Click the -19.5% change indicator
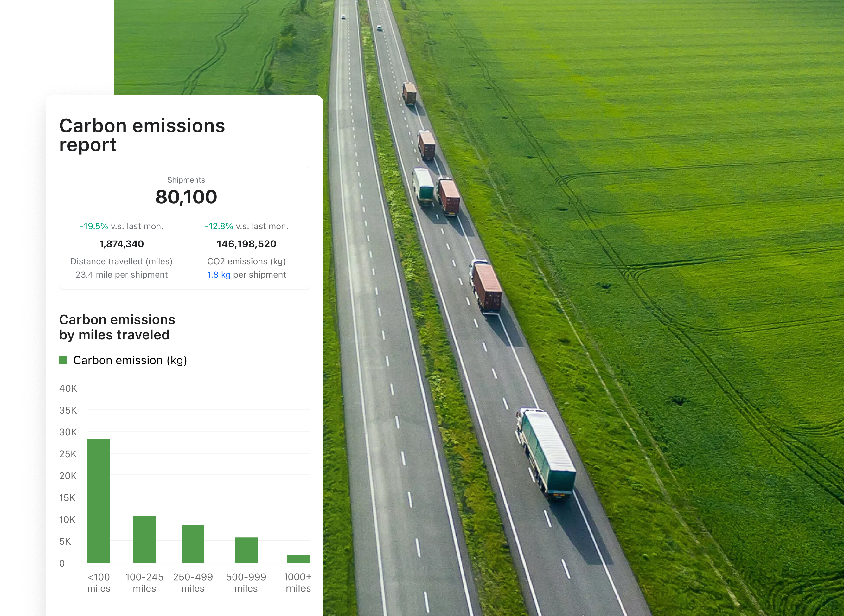The image size is (844, 616). pos(94,226)
